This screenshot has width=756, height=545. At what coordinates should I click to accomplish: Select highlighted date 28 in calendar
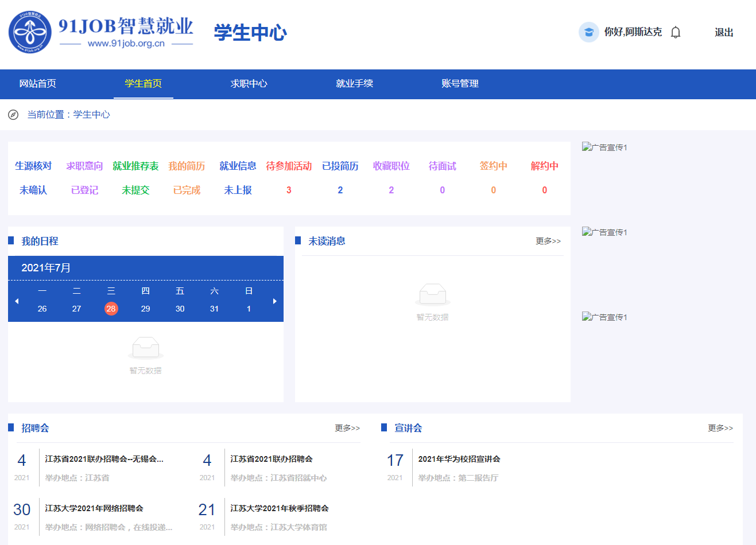(111, 309)
